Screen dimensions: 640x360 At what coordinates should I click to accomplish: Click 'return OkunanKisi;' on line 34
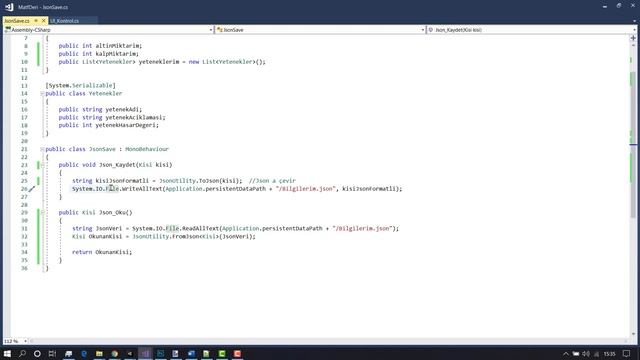(x=102, y=252)
